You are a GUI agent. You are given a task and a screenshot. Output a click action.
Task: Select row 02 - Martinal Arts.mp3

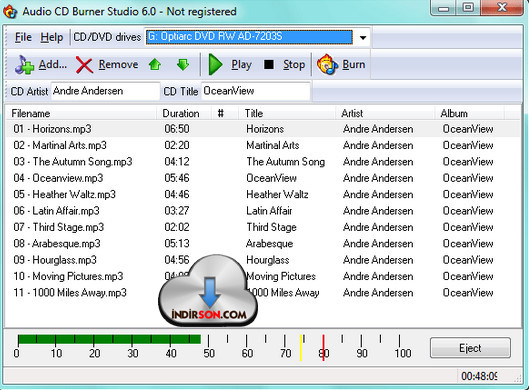tap(263, 145)
